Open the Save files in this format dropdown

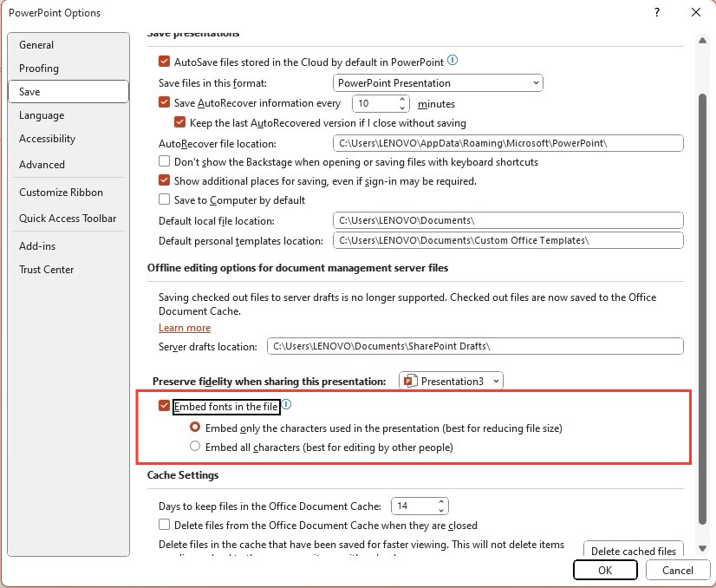click(x=438, y=83)
